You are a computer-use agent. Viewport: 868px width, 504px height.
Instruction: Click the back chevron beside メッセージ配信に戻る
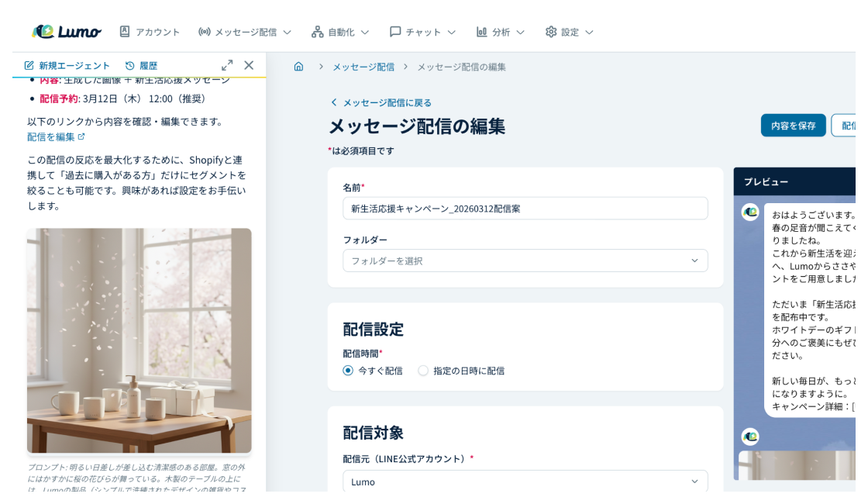[334, 102]
